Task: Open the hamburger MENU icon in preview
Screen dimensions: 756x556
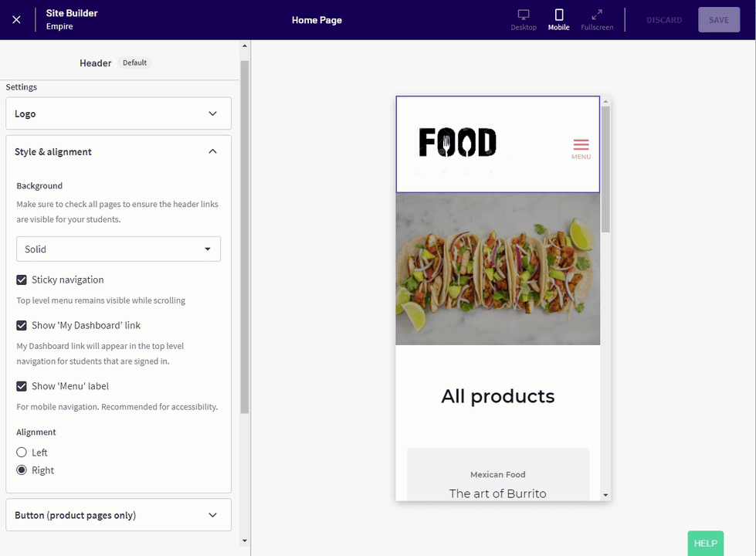Action: coord(581,149)
